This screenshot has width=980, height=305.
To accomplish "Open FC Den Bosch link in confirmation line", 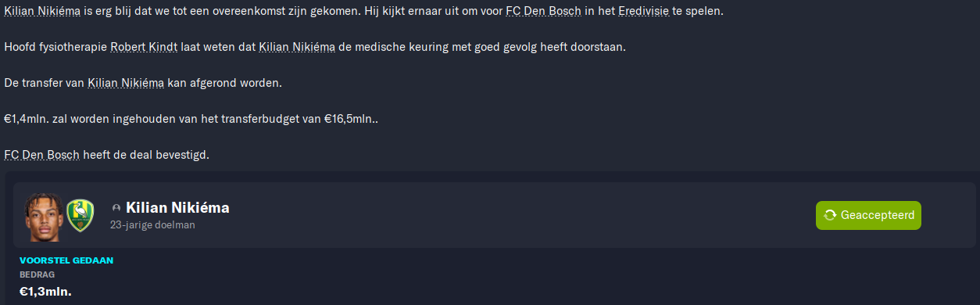I will coord(41,155).
